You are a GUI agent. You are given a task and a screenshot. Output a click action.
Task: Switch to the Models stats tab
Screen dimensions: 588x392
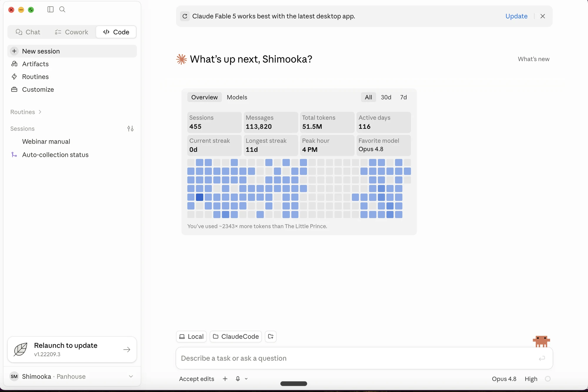tap(237, 97)
